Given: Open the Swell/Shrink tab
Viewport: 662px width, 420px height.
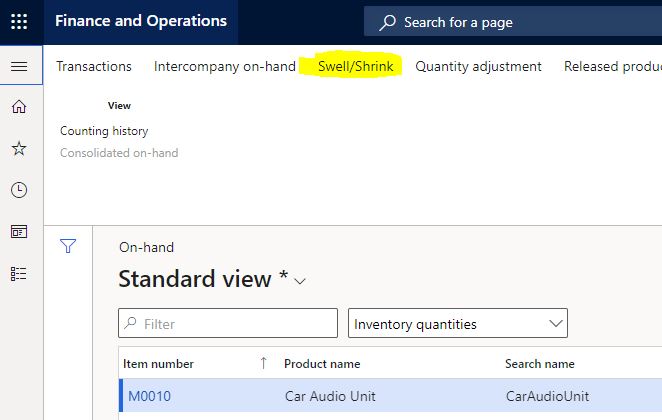Looking at the screenshot, I should tap(355, 66).
